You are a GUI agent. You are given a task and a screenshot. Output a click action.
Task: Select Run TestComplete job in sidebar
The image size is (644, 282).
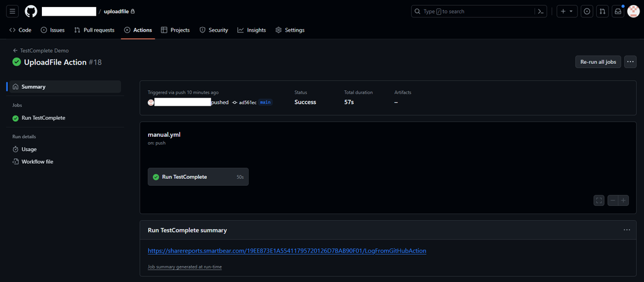click(43, 118)
